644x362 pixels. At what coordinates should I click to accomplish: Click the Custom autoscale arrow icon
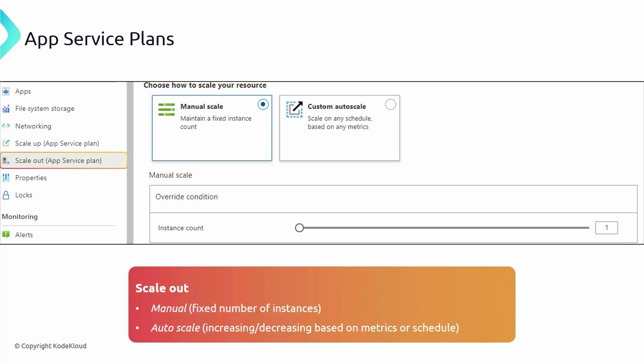click(294, 109)
